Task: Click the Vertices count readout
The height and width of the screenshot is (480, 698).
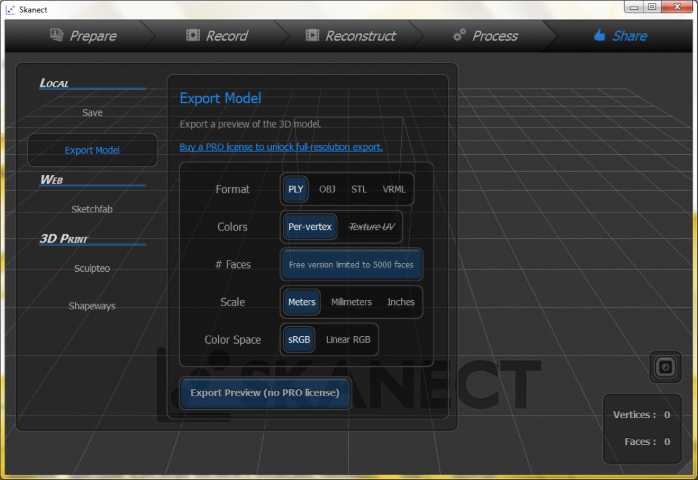Action: point(641,415)
